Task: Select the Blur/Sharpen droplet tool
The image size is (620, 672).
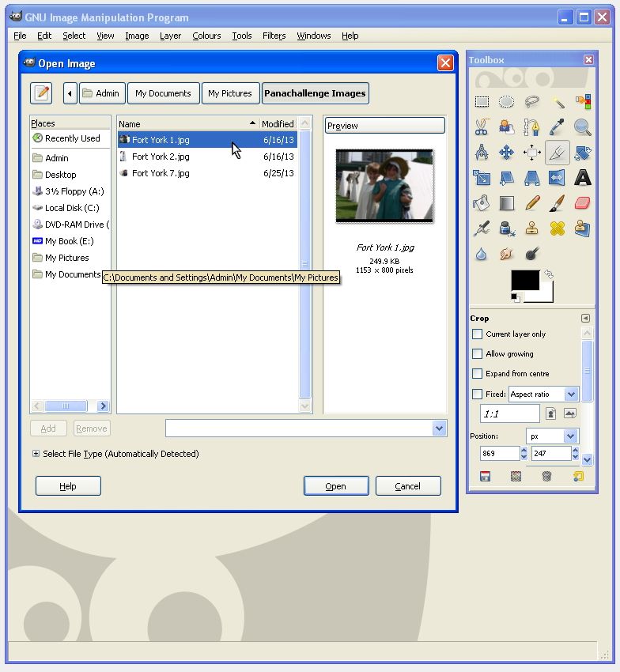Action: tap(482, 254)
